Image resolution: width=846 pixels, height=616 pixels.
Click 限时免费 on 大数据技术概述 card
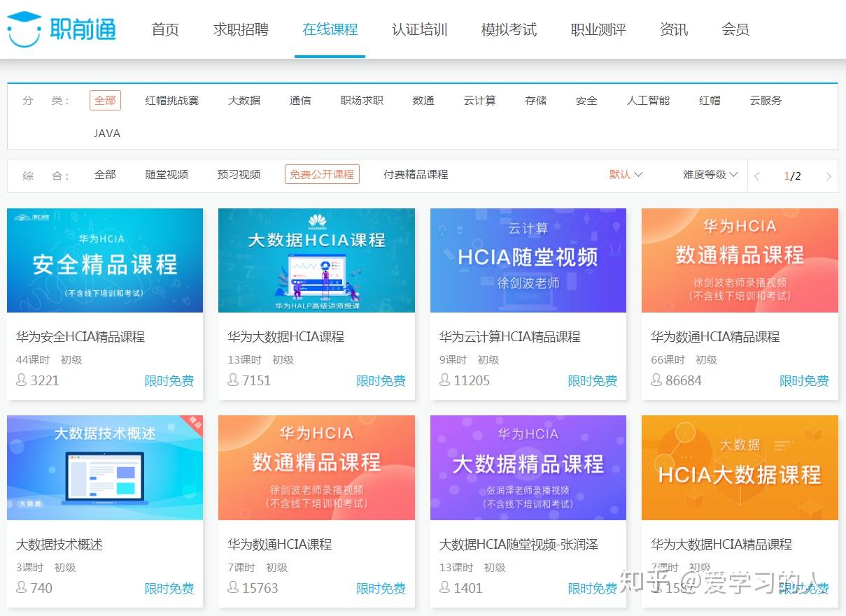pyautogui.click(x=169, y=589)
